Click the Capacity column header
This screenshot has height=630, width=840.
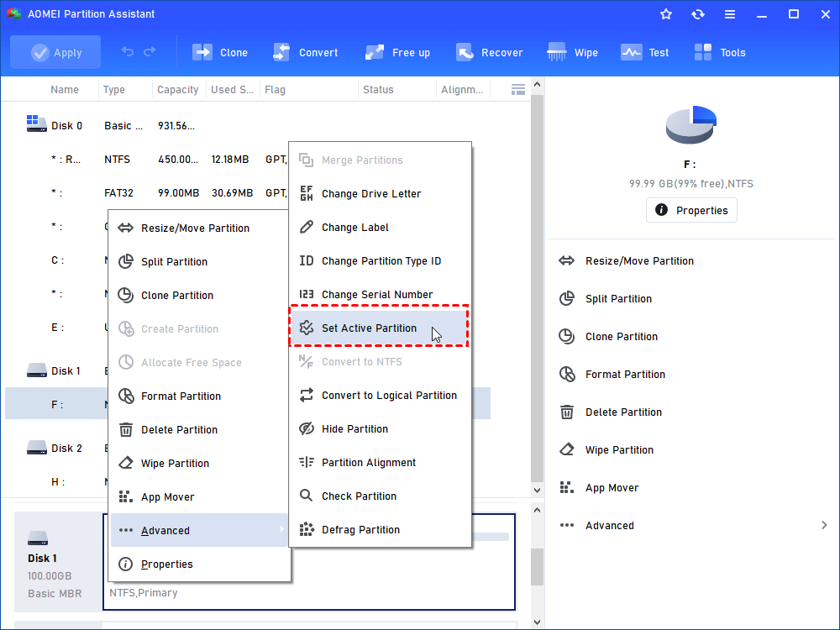click(178, 90)
